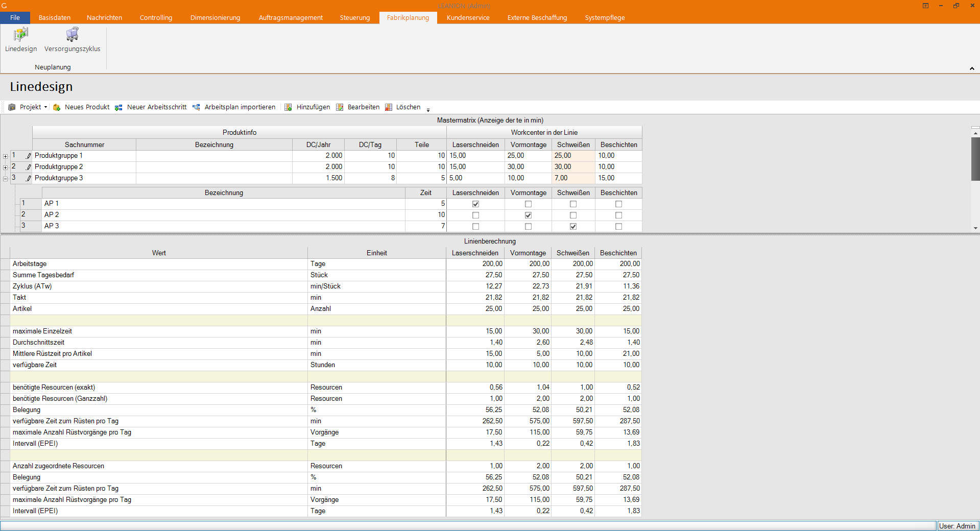The height and width of the screenshot is (531, 980).
Task: Check Vormontage for AP 1
Action: [x=528, y=204]
